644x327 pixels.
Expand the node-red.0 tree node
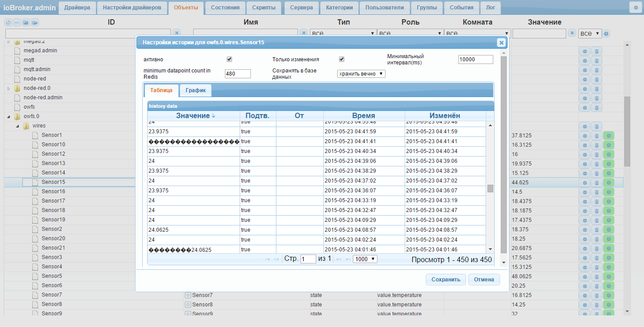click(8, 88)
